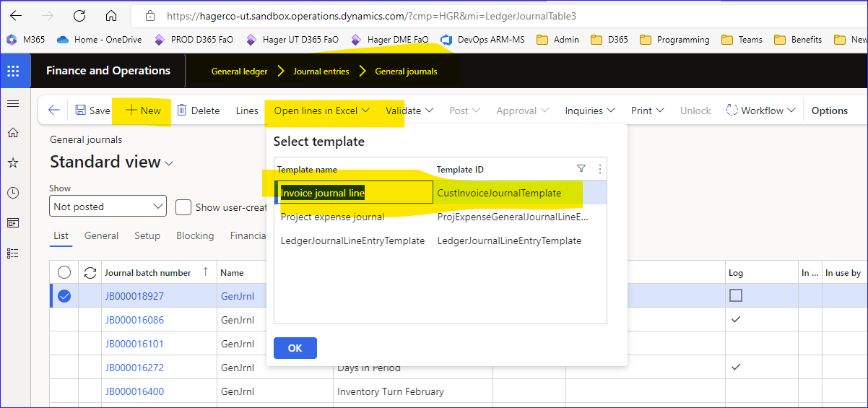Click the form back arrow beside Save
The width and height of the screenshot is (868, 408).
point(53,110)
